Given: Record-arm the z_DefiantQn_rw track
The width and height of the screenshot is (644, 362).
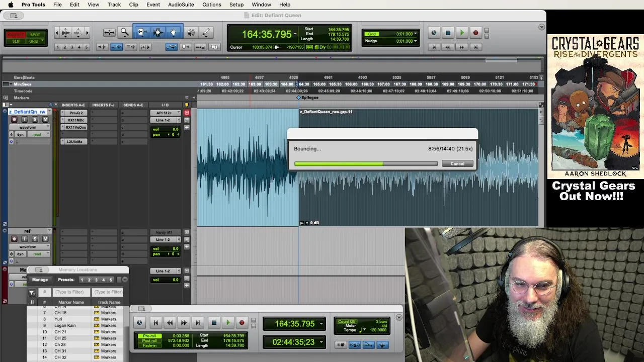Looking at the screenshot, I should pyautogui.click(x=14, y=120).
